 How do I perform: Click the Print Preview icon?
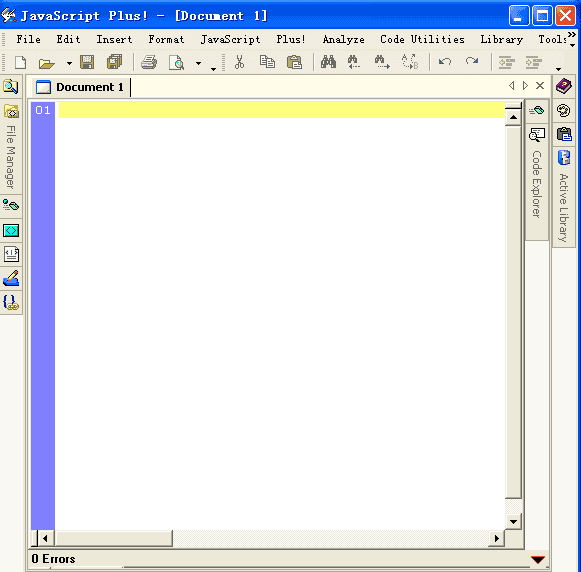coord(176,63)
